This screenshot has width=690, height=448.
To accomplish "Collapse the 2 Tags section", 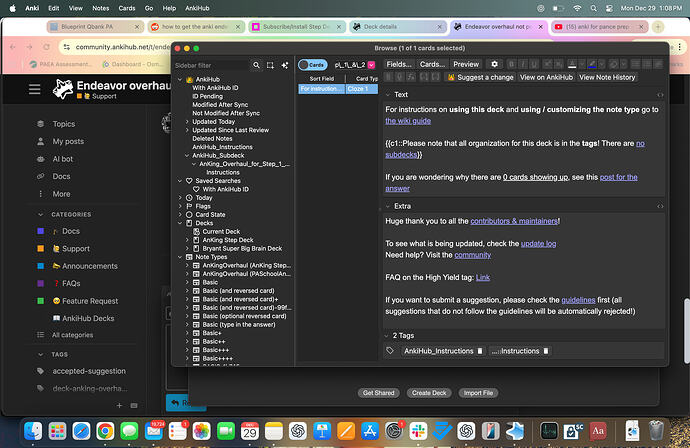I will point(387,335).
